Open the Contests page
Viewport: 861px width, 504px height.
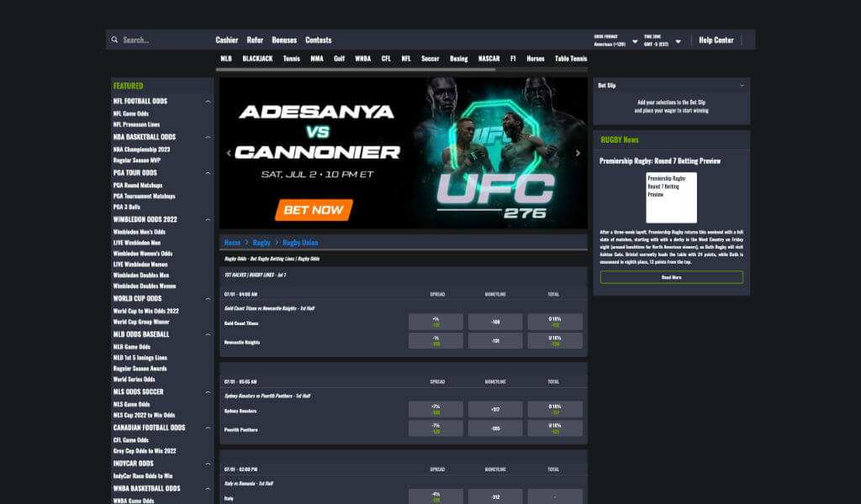click(319, 40)
